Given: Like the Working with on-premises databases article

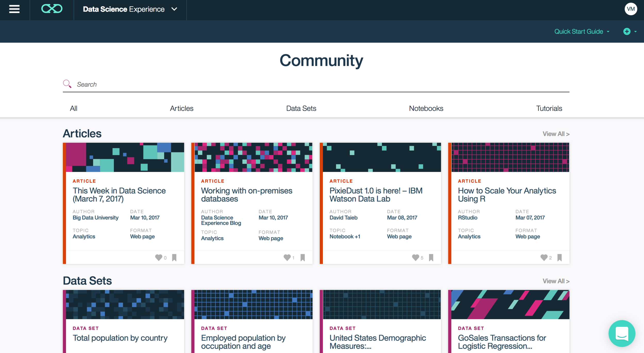Looking at the screenshot, I should coord(287,257).
